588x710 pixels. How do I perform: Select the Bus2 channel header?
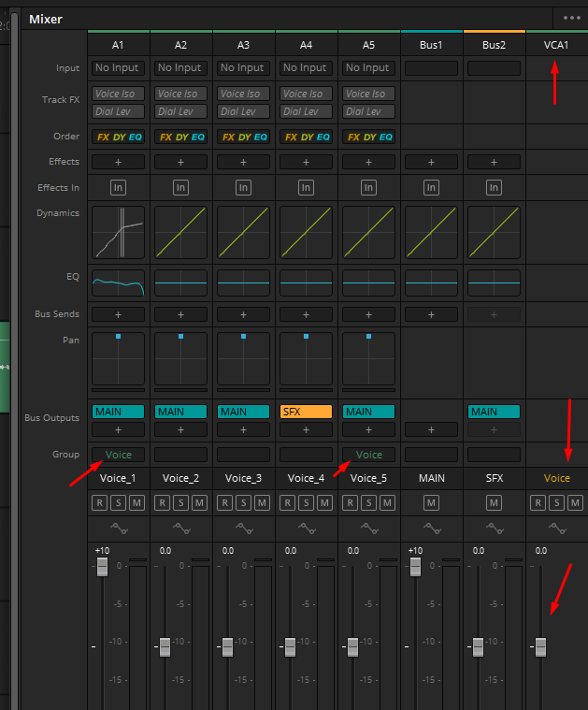[494, 45]
